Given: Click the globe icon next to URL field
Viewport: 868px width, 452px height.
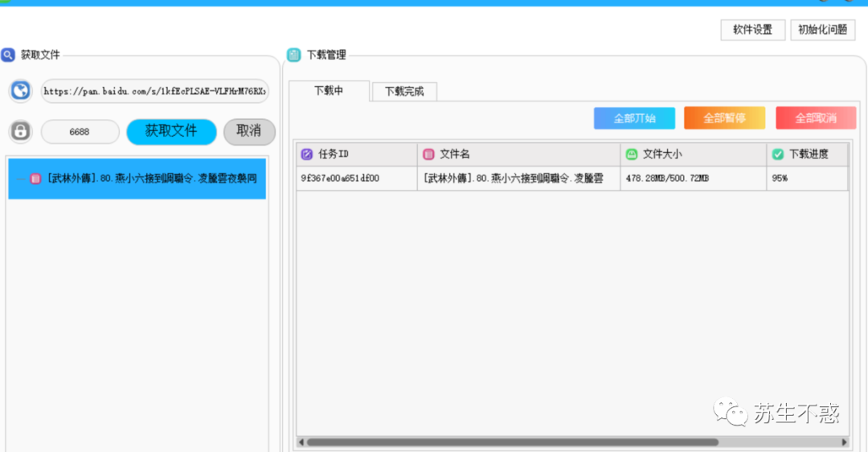Looking at the screenshot, I should 20,90.
